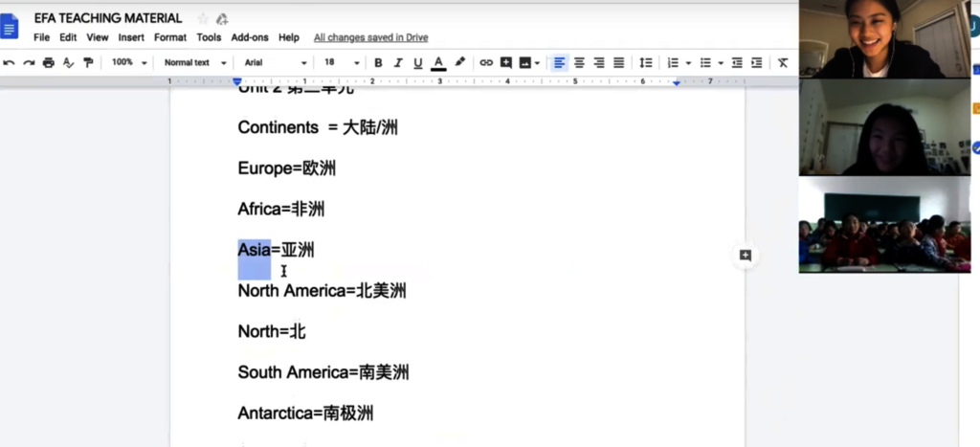Open the 100% zoom dropdown
This screenshot has width=980, height=447.
(129, 63)
